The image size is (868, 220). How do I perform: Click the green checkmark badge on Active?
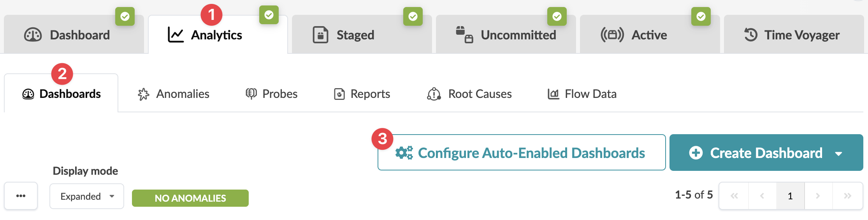tap(701, 16)
